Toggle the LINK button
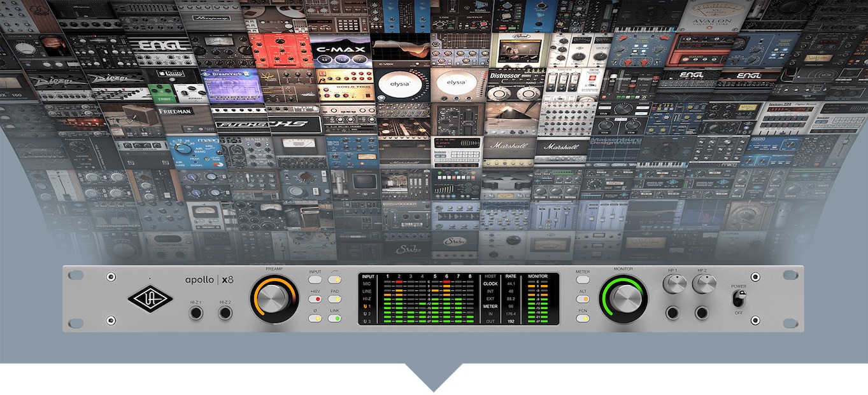Screen dimensions: 868x395 coord(334,318)
